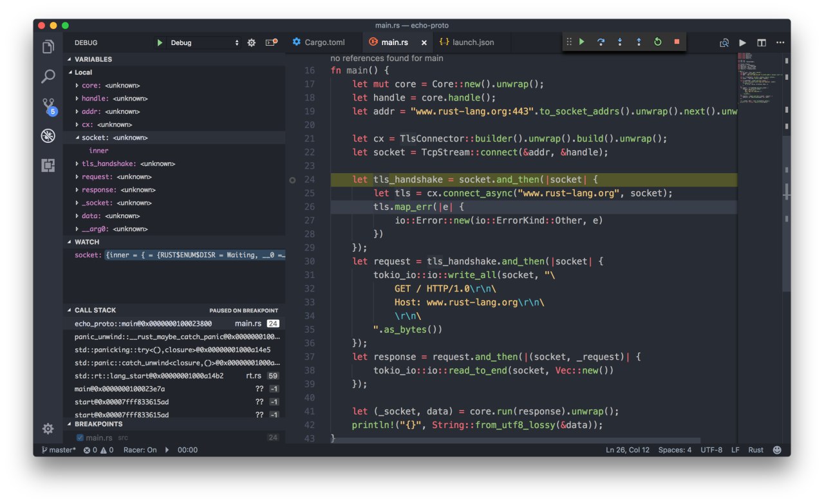The height and width of the screenshot is (504, 824).
Task: Click the no references found code lens
Action: tap(387, 58)
